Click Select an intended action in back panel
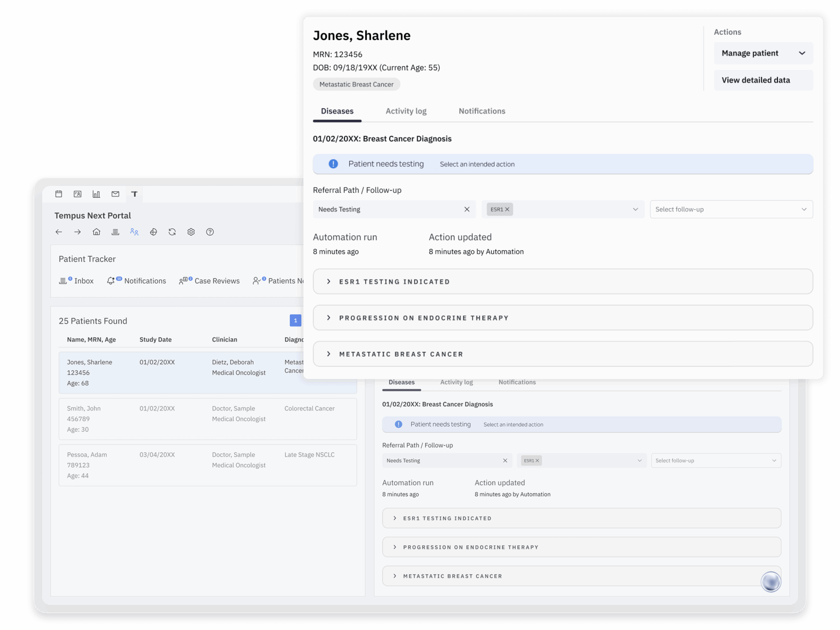The width and height of the screenshot is (840, 630). (x=513, y=425)
